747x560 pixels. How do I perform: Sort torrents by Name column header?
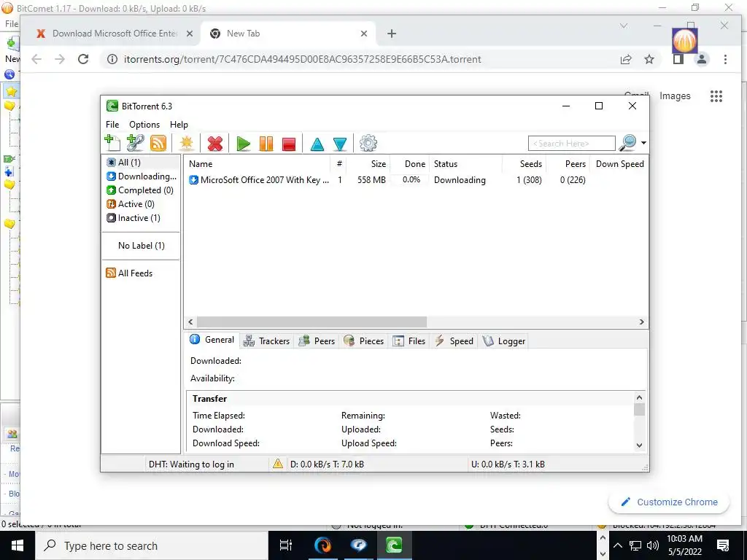(x=258, y=164)
